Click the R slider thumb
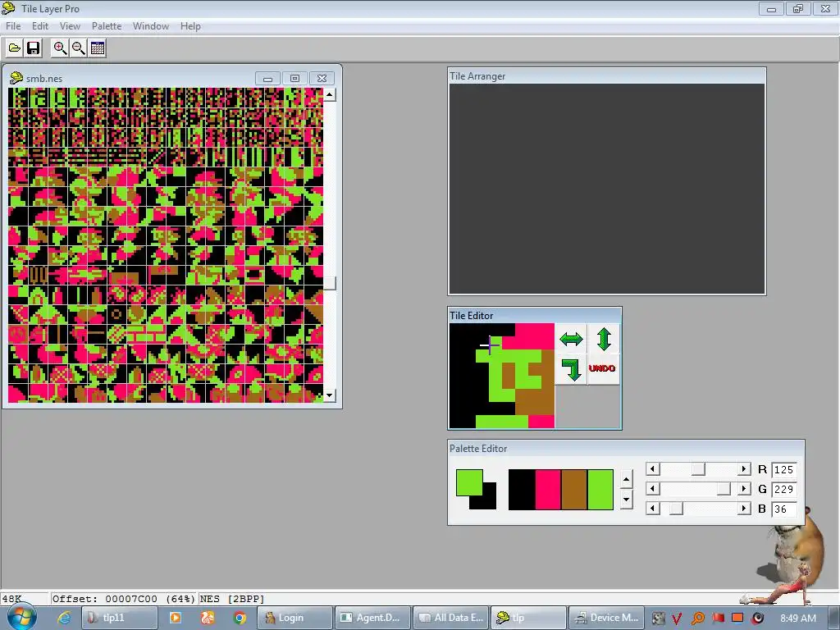Viewport: 840px width, 630px height. click(698, 469)
